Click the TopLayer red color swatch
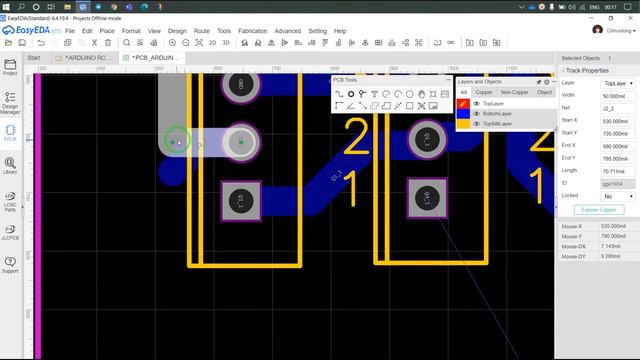 pyautogui.click(x=463, y=104)
